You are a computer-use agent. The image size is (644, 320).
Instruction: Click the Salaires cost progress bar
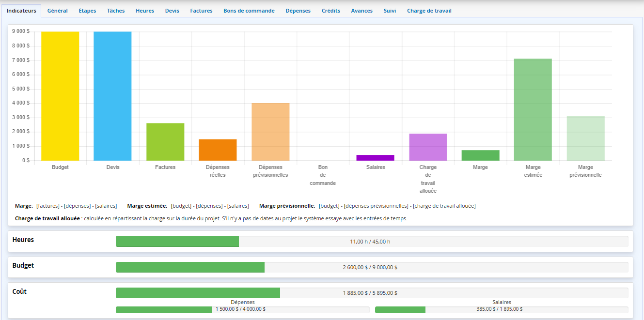tap(502, 310)
